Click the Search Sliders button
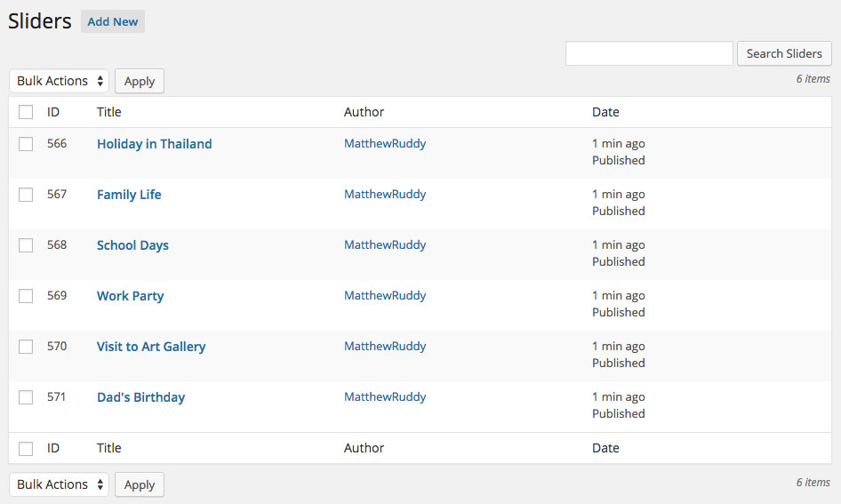 click(784, 53)
